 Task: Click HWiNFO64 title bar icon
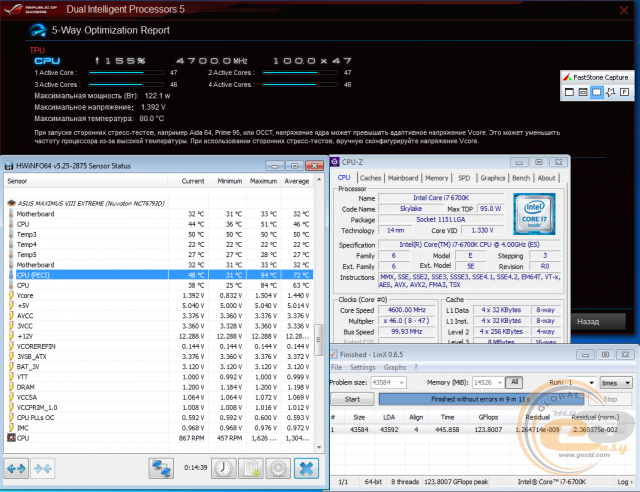click(x=9, y=166)
